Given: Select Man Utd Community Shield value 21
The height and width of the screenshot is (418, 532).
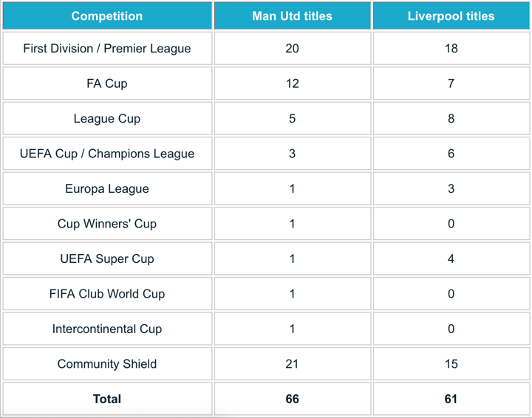Looking at the screenshot, I should click(x=292, y=364).
